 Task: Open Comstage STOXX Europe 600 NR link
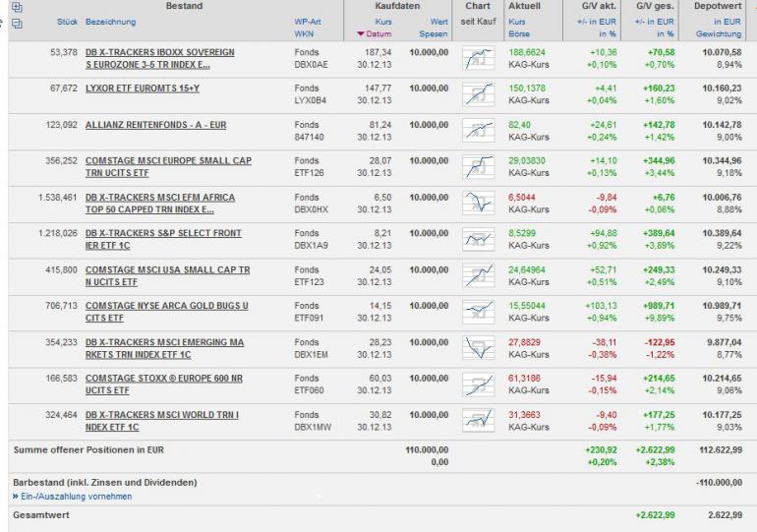(x=163, y=384)
